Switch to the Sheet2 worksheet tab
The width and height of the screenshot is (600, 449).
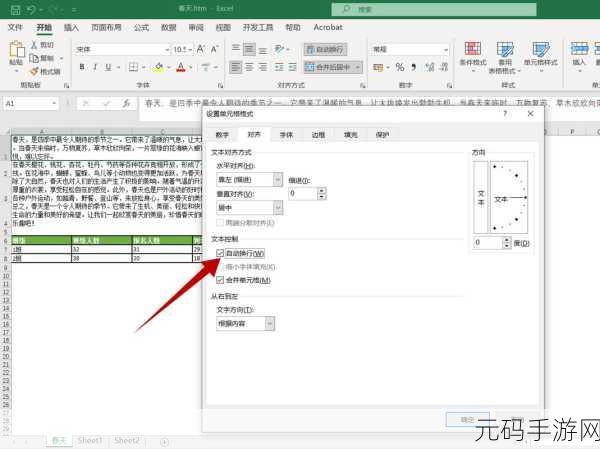click(127, 441)
